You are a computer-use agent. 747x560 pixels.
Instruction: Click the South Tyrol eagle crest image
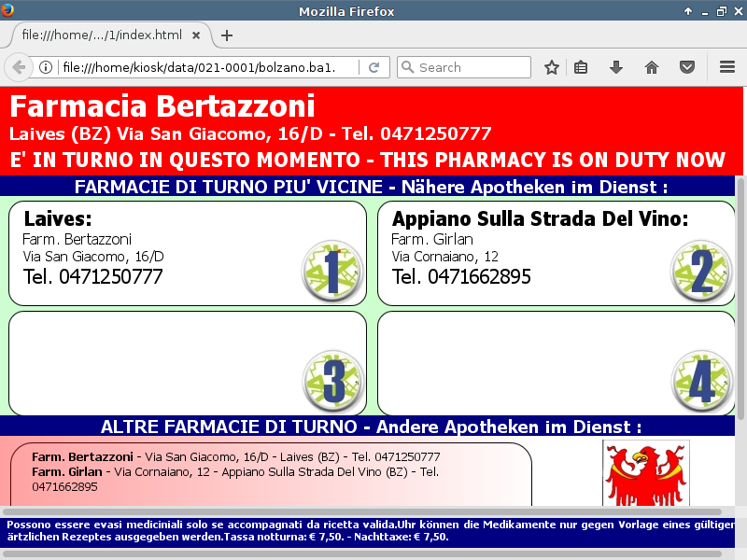[x=645, y=473]
